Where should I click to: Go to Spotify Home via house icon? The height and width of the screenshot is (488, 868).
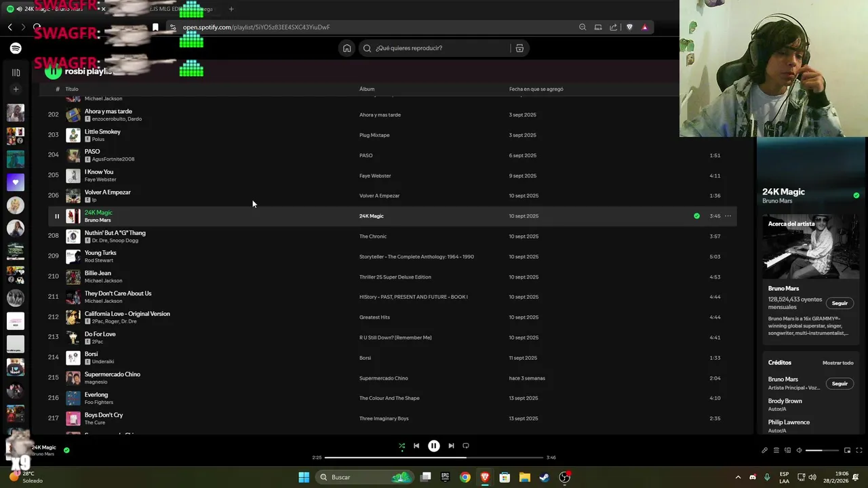(347, 48)
